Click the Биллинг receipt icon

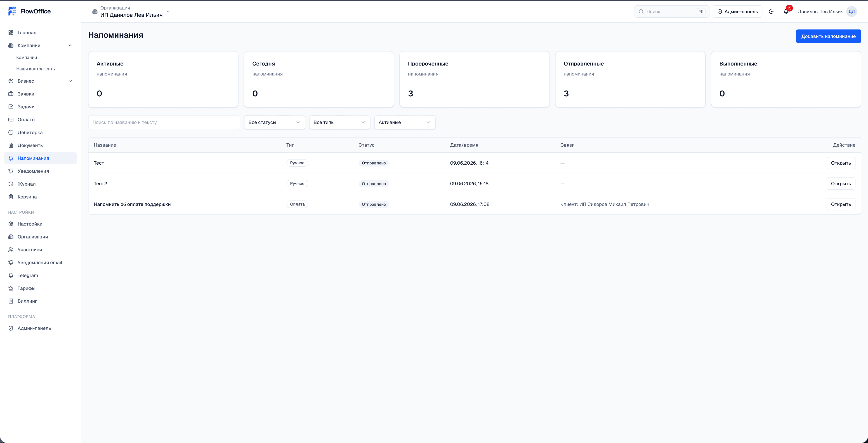pyautogui.click(x=11, y=301)
